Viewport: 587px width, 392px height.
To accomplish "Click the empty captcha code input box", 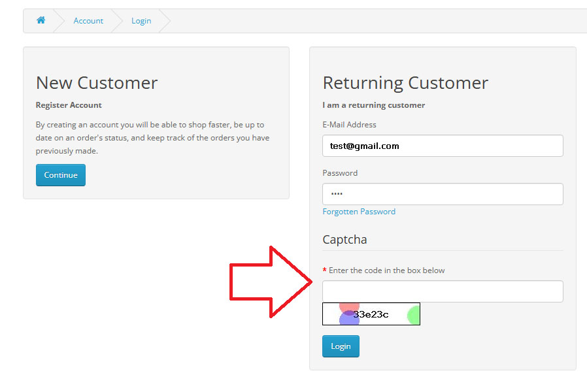I will (443, 291).
